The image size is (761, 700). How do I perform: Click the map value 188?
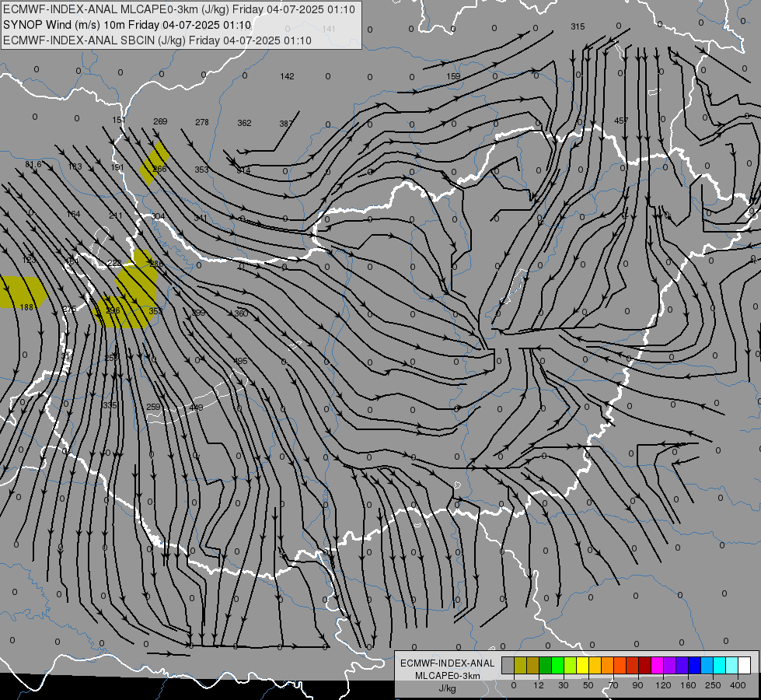tap(26, 307)
